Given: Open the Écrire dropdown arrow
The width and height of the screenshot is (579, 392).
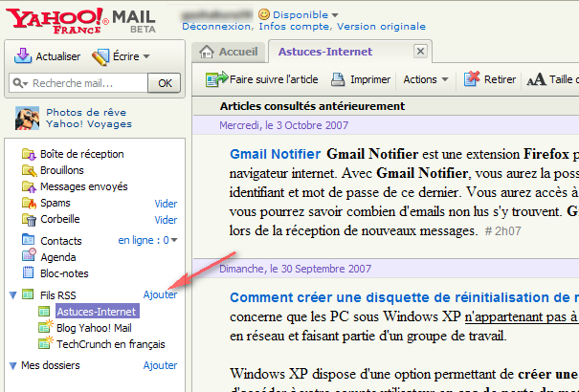Looking at the screenshot, I should (146, 56).
